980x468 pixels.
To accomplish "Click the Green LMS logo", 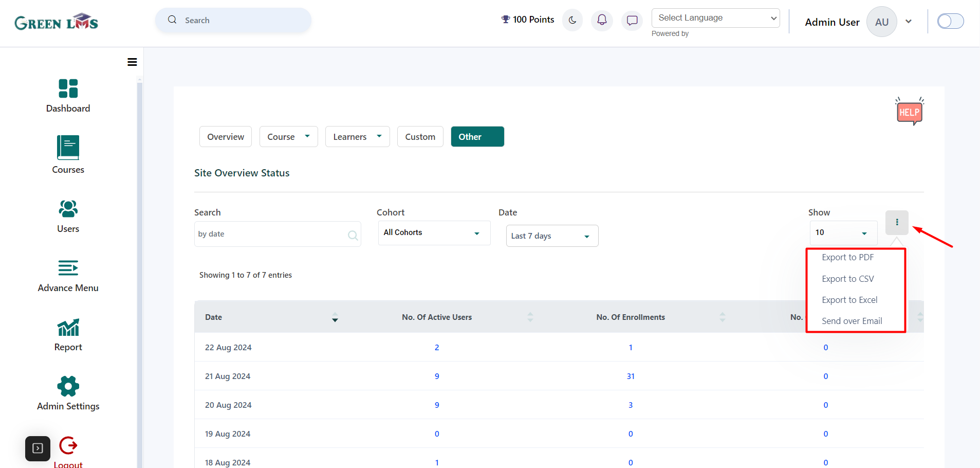I will [56, 22].
